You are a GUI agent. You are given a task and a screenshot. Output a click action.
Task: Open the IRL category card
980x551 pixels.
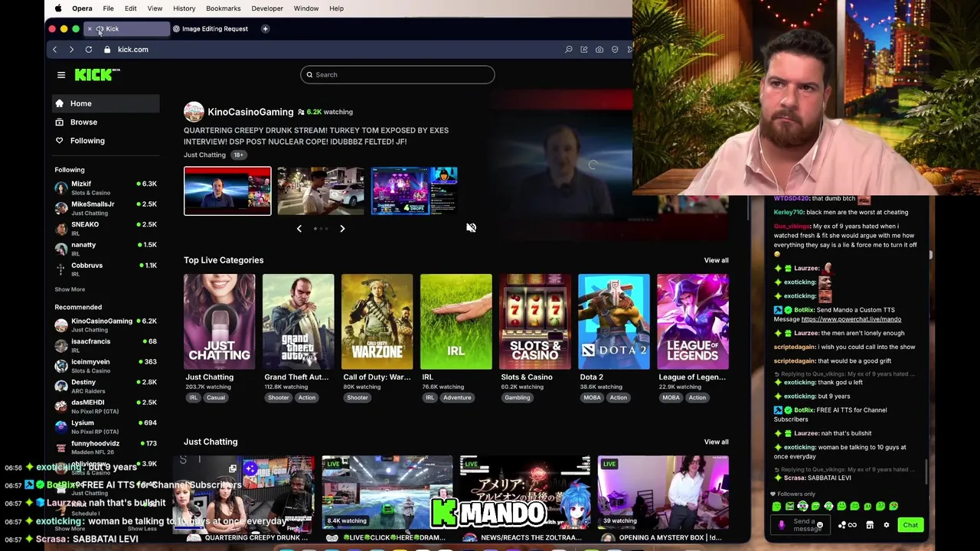click(x=456, y=321)
